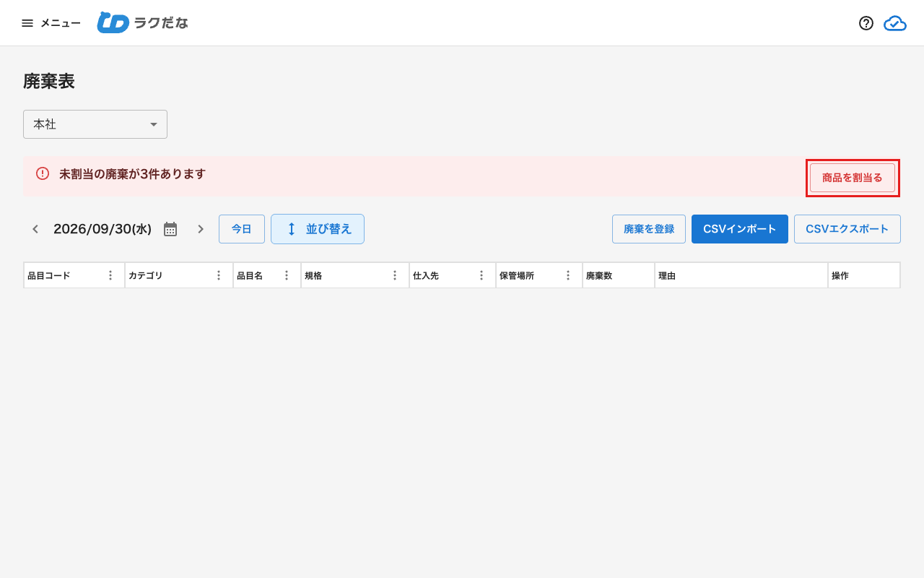Open 保管場所 column options menu
Image resolution: width=924 pixels, height=578 pixels.
568,275
